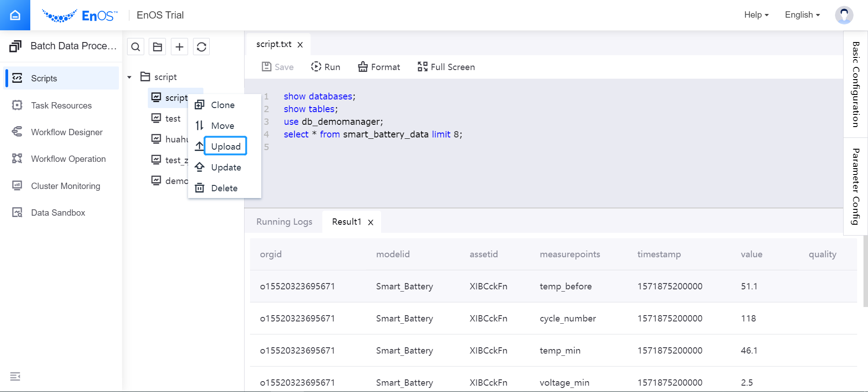Viewport: 868px width, 392px height.
Task: Add a new script with plus icon
Action: click(179, 47)
